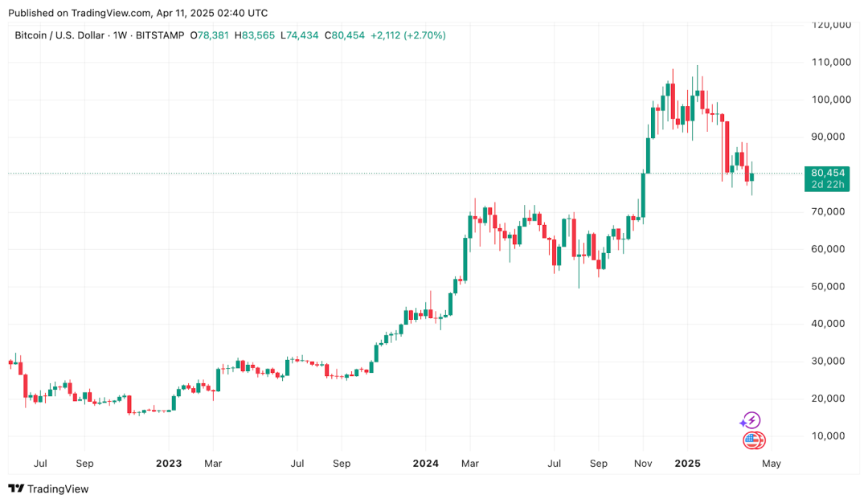The image size is (868, 503).
Task: Click the +2,112 (+2.70%) change readout
Action: [x=409, y=35]
